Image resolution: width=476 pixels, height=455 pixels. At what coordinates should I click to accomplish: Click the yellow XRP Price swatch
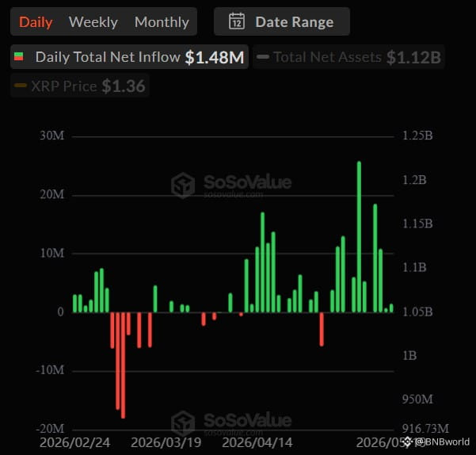(21, 86)
